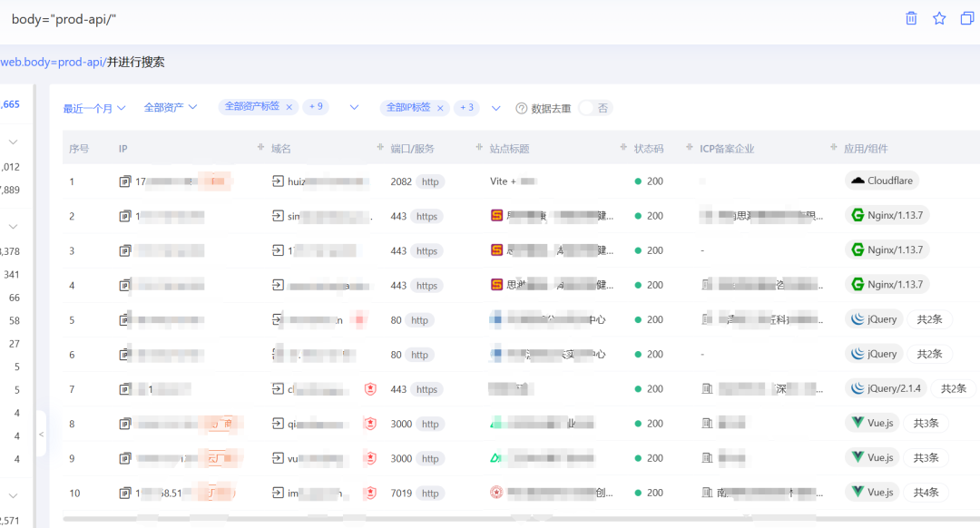Screen dimensions: 980x528
Task: Collapse the second left sidebar section chevron
Action: 13,227
